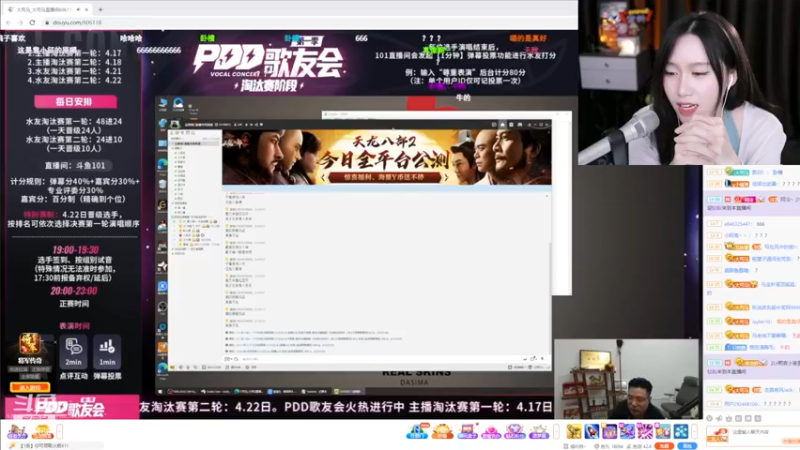Send the gold trophy gift
The width and height of the screenshot is (800, 450).
pyautogui.click(x=574, y=432)
